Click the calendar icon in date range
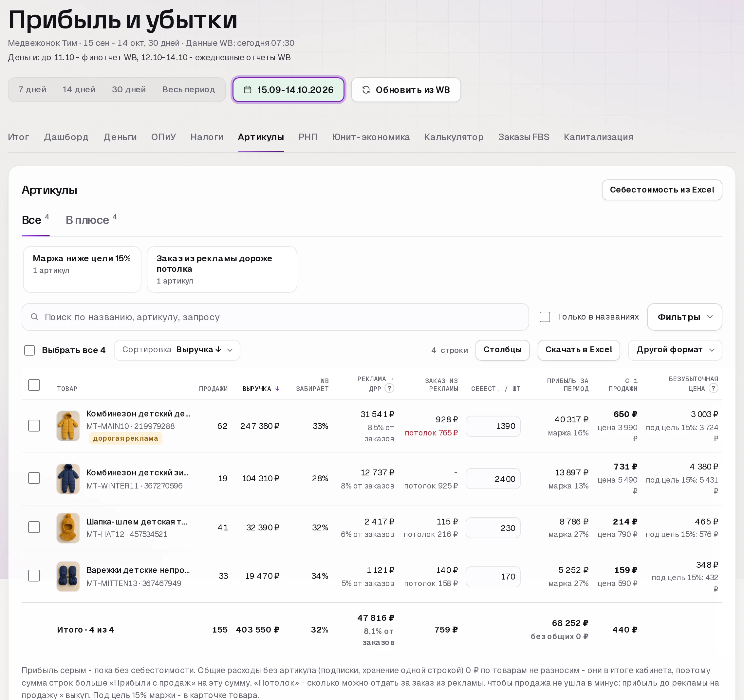 [247, 90]
